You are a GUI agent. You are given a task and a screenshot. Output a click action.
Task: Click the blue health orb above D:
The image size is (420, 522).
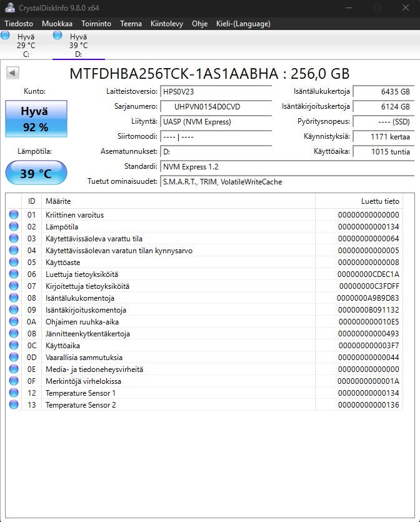[57, 35]
